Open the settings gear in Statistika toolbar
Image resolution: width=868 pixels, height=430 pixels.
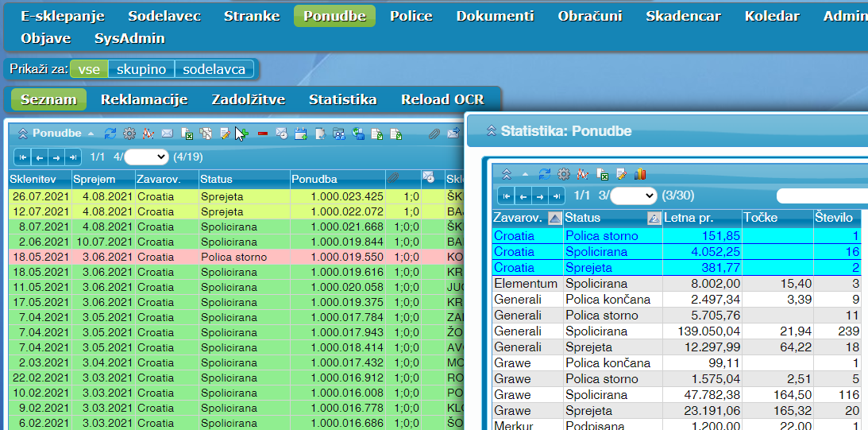point(564,174)
